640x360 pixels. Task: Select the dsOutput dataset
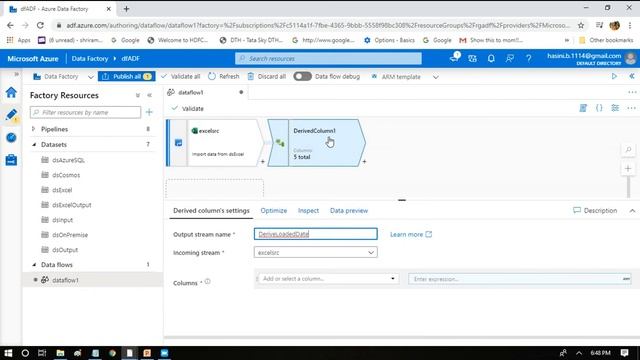65,250
